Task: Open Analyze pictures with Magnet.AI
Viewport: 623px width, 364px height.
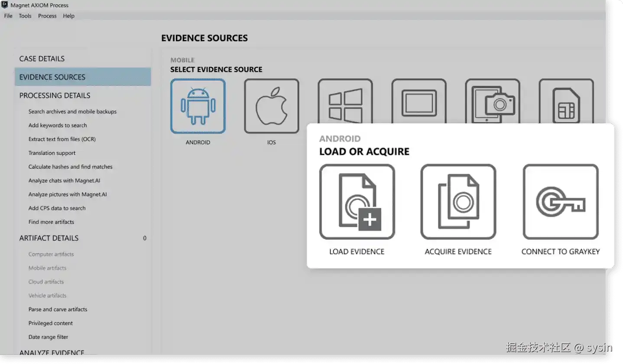Action: click(68, 195)
